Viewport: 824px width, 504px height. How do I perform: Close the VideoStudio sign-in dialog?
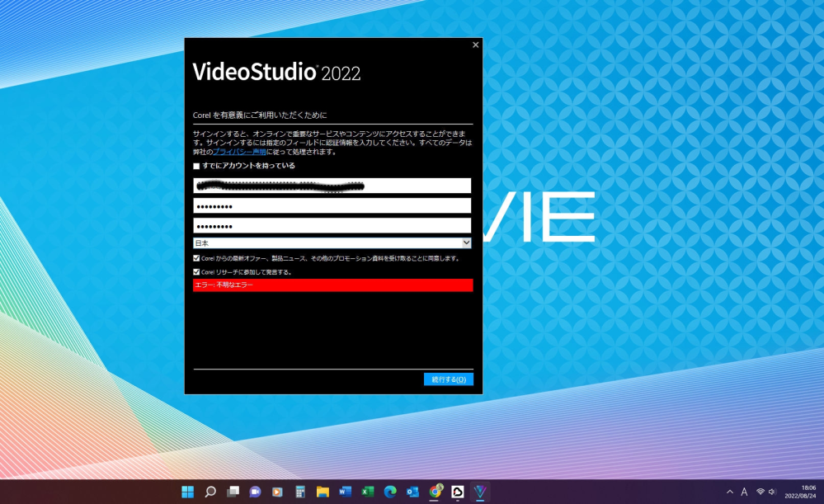(x=475, y=45)
